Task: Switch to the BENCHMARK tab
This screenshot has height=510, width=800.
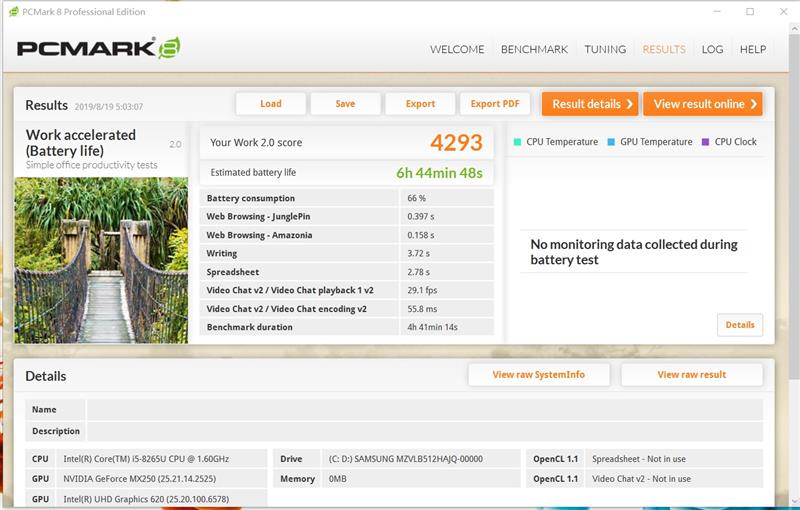Action: pyautogui.click(x=534, y=49)
